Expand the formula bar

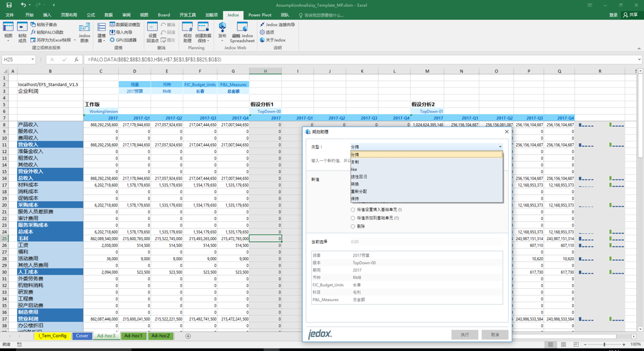(639, 60)
